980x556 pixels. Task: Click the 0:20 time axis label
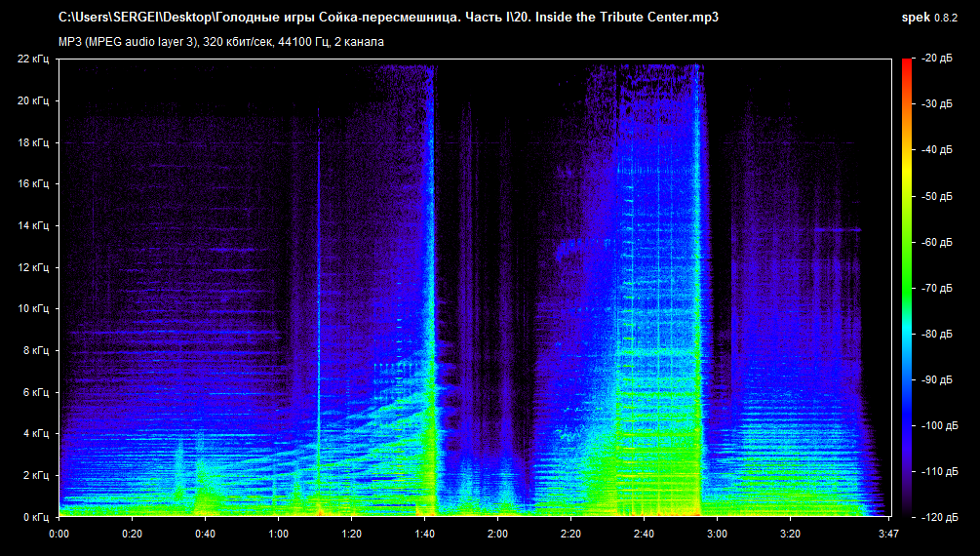point(132,535)
